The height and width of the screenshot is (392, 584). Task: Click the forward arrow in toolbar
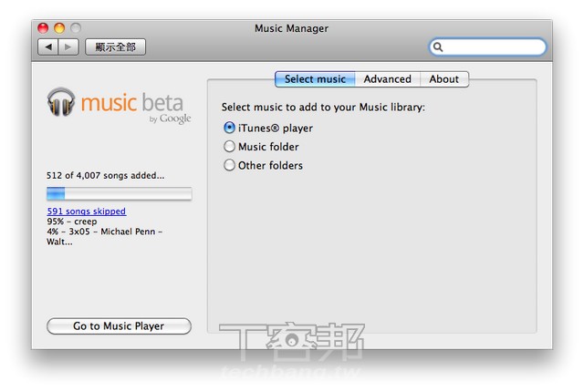point(68,46)
